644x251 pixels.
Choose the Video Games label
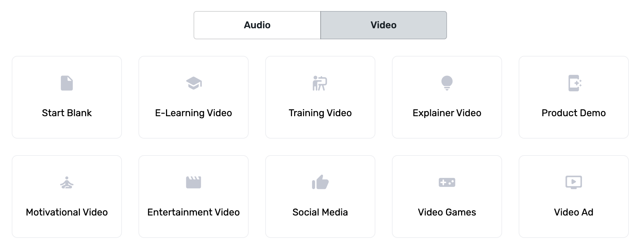[447, 212]
